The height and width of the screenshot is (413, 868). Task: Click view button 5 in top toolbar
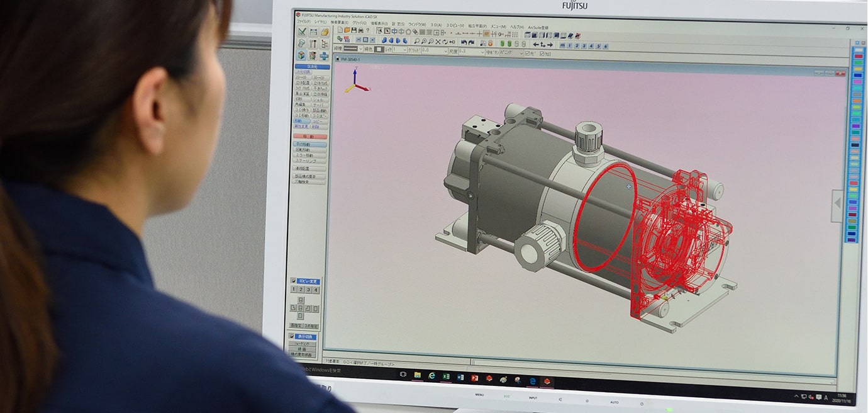click(598, 46)
